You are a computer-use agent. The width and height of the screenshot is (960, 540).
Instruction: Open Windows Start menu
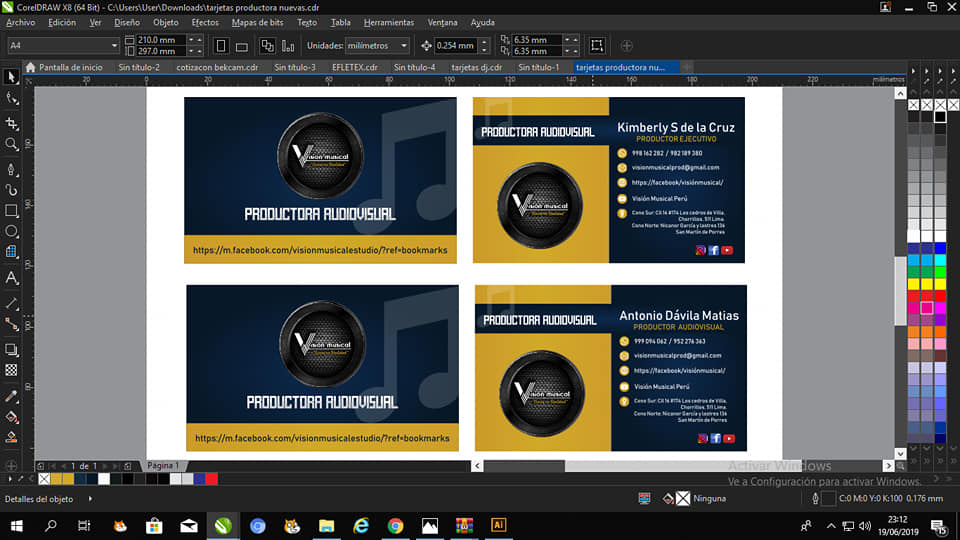click(x=17, y=525)
